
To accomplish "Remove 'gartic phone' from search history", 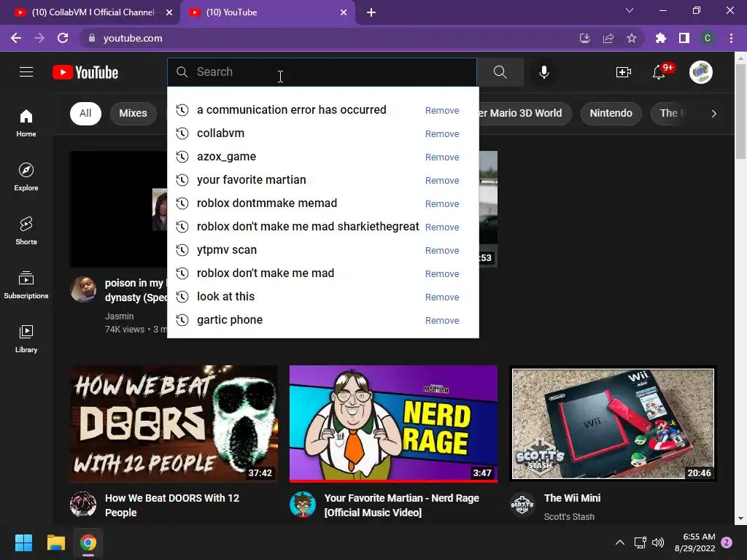I will (442, 321).
